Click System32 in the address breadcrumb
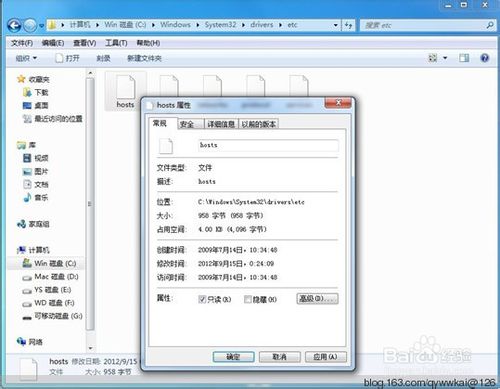The height and width of the screenshot is (389, 500). (x=220, y=25)
